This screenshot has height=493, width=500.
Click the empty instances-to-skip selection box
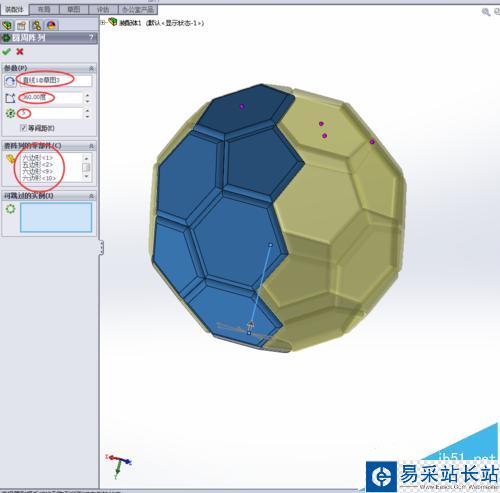[56, 217]
